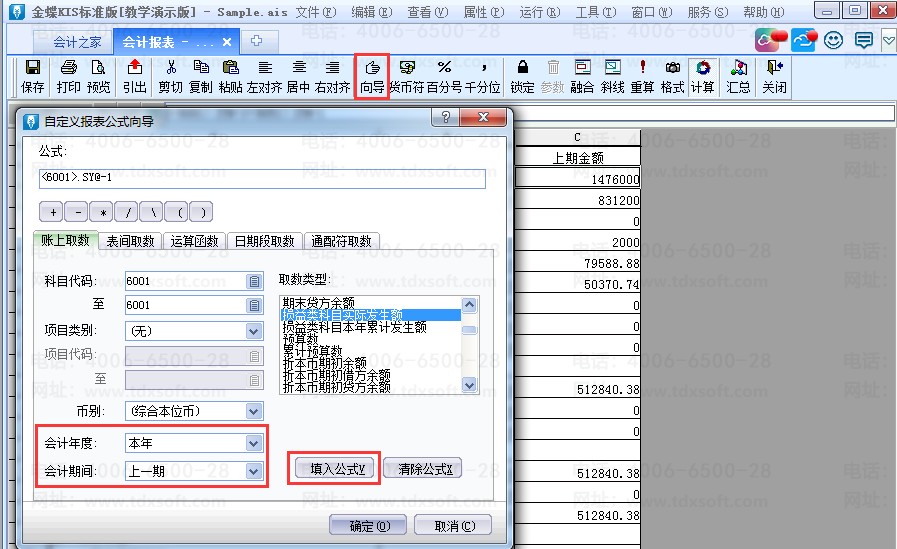Viewport: 897px width, 549px height.
Task: Expand the 会计年度 dropdown
Action: [x=254, y=442]
